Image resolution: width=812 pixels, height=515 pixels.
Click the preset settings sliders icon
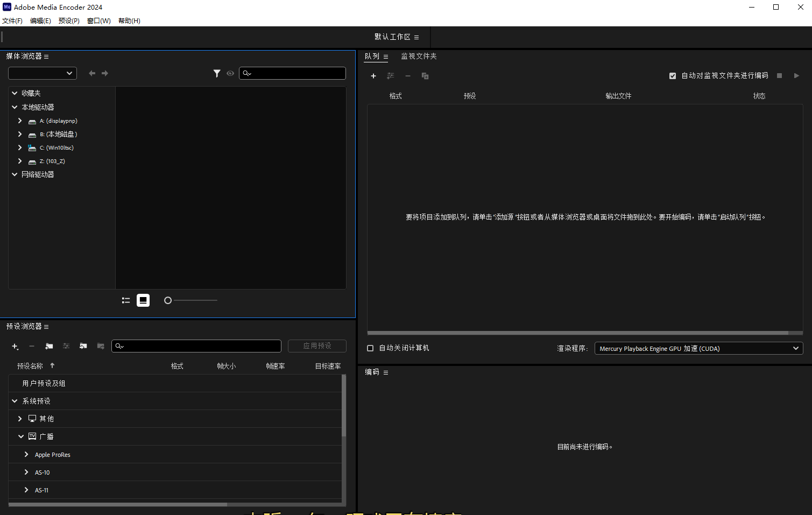[x=66, y=346]
